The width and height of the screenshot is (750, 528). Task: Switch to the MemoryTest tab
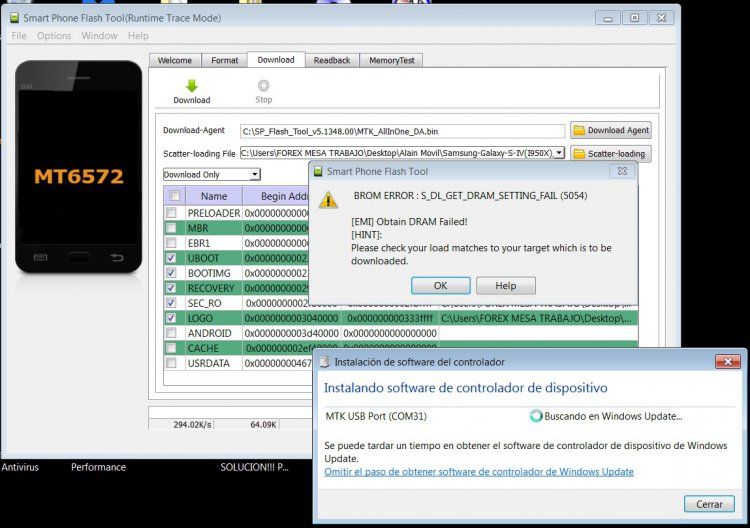392,60
